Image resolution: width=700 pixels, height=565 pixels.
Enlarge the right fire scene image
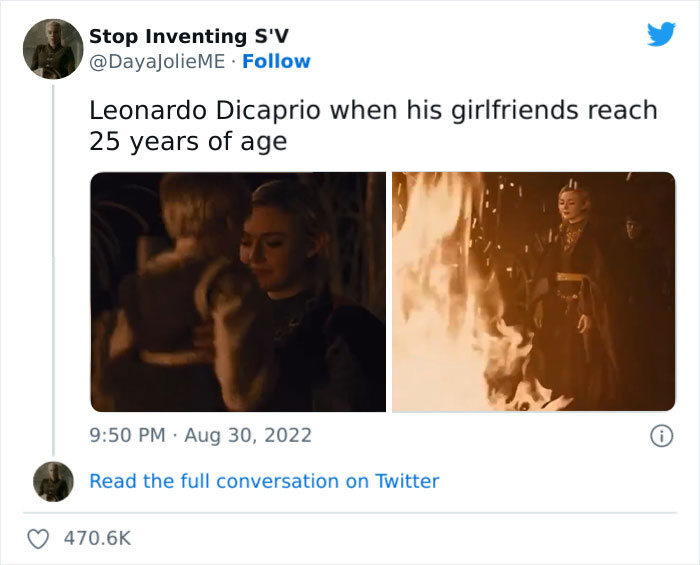click(x=533, y=292)
